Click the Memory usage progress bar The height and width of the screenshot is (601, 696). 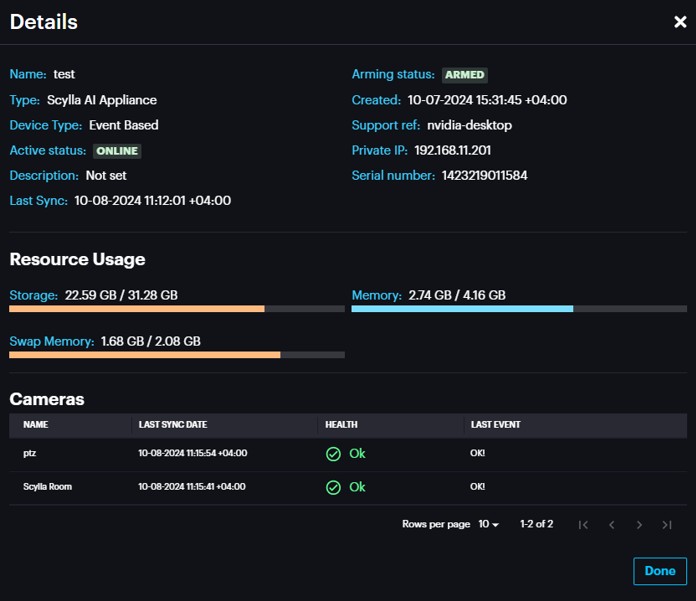pyautogui.click(x=519, y=309)
